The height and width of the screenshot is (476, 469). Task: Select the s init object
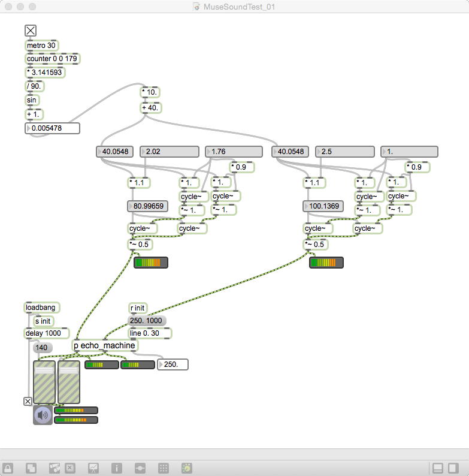pos(43,321)
